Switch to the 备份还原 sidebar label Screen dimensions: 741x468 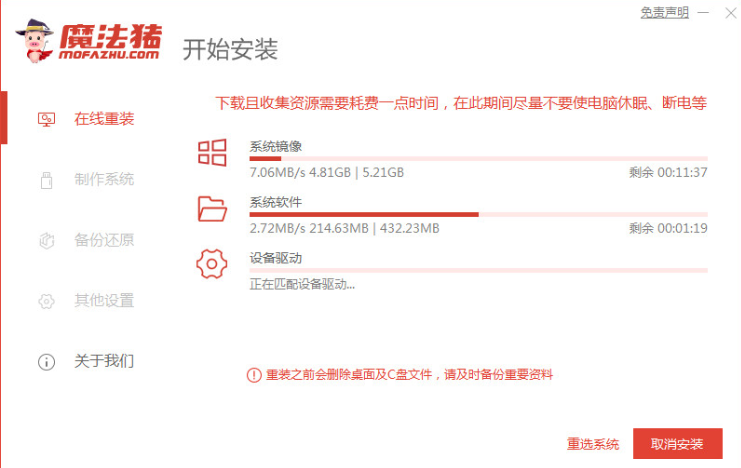pos(104,240)
